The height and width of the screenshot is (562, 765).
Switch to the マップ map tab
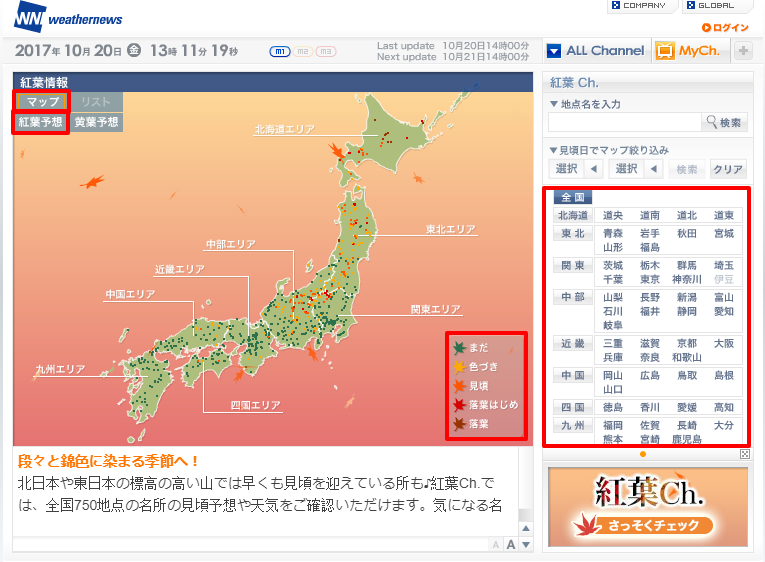(42, 101)
